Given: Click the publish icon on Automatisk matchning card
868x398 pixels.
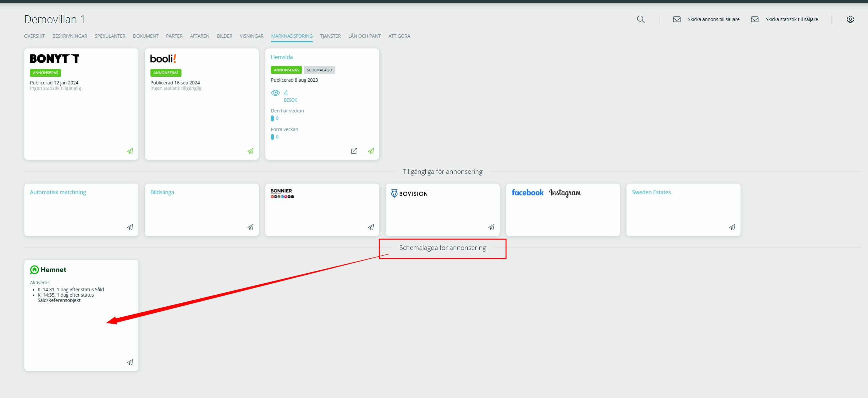Looking at the screenshot, I should pyautogui.click(x=130, y=227).
